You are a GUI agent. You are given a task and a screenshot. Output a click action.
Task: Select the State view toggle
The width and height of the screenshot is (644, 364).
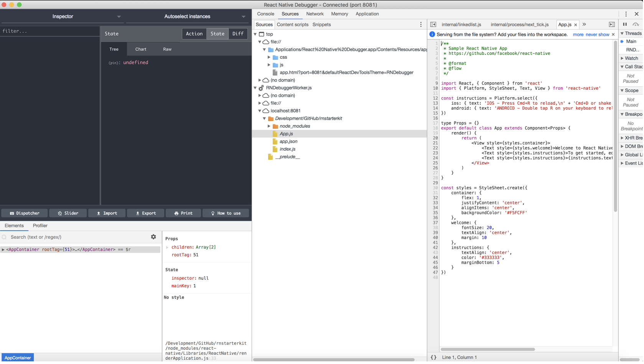coord(217,34)
